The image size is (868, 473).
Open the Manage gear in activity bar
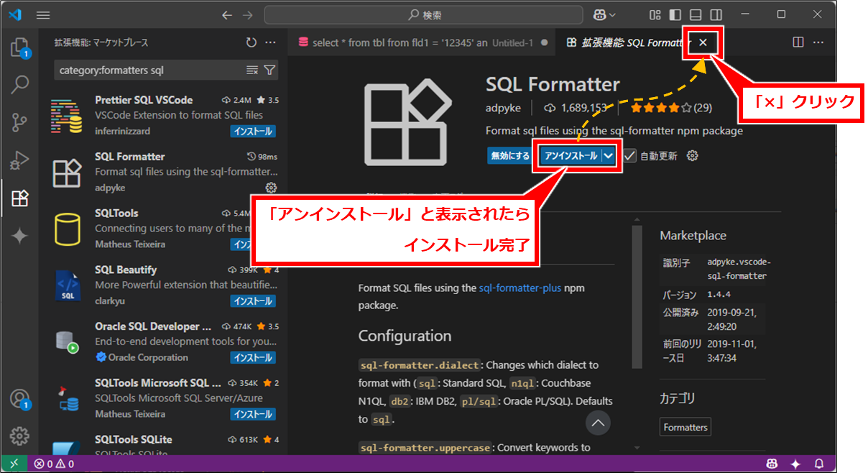pyautogui.click(x=19, y=436)
